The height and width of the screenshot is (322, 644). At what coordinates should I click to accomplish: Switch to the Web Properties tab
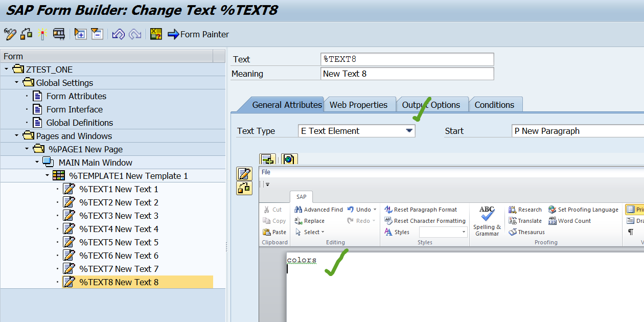click(358, 105)
